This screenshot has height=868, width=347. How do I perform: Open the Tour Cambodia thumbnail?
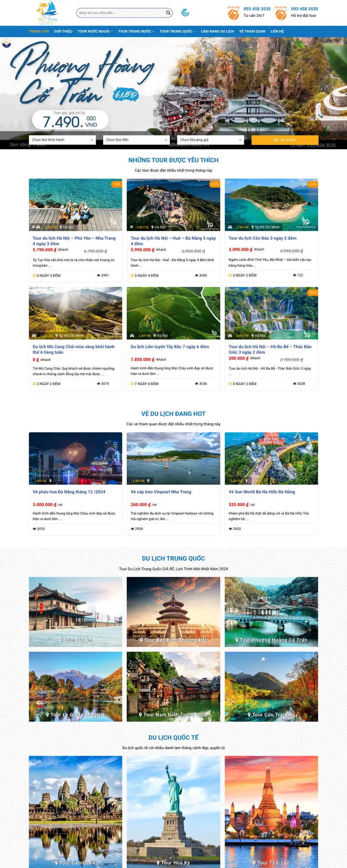pos(75,812)
